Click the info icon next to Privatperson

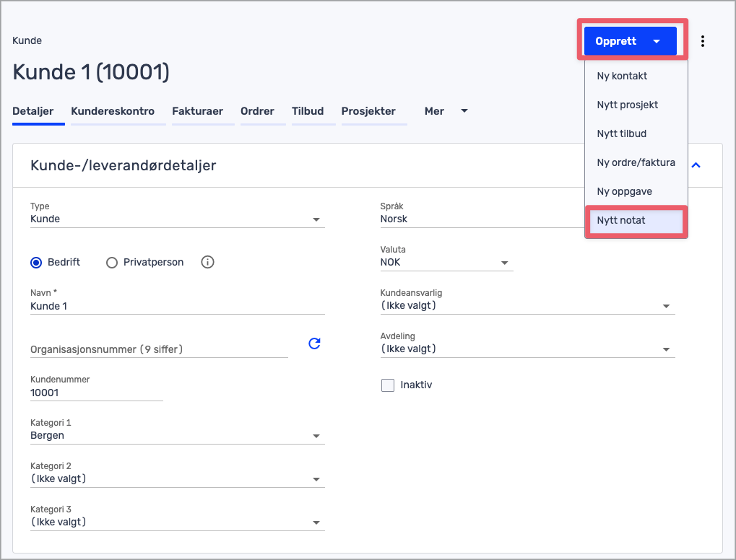tap(207, 262)
